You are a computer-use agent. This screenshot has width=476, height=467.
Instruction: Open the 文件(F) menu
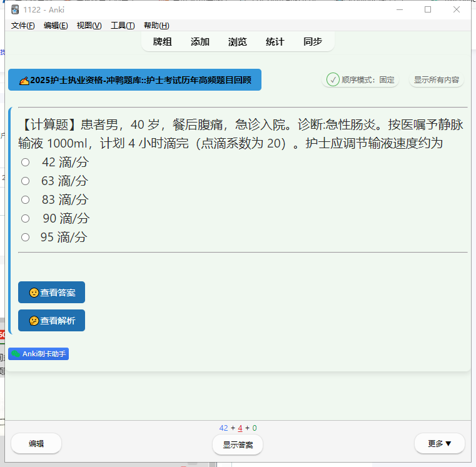pyautogui.click(x=23, y=26)
